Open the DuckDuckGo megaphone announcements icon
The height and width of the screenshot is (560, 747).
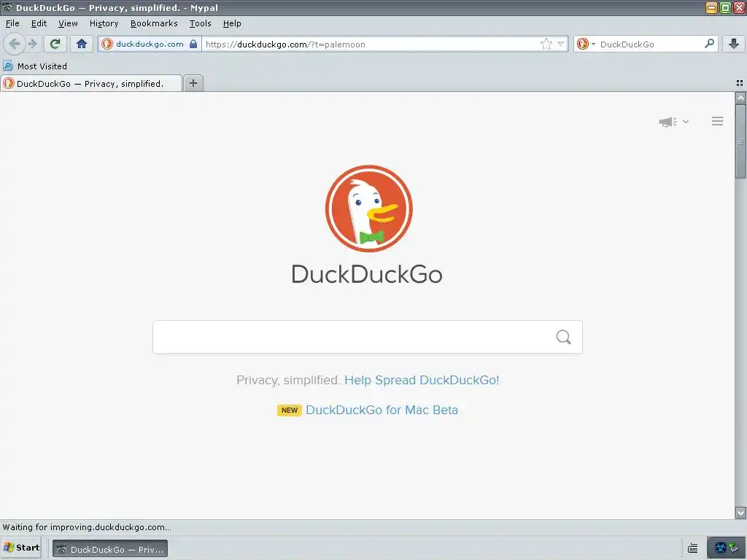(668, 122)
